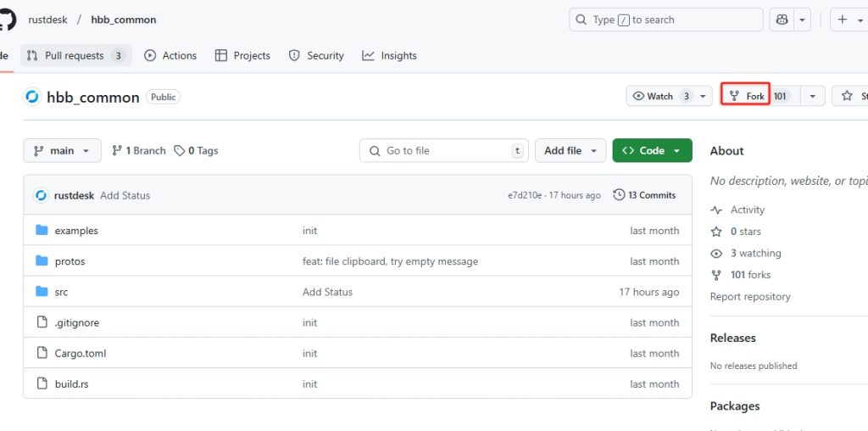Image resolution: width=868 pixels, height=431 pixels.
Task: Expand the green Code dropdown
Action: tap(652, 151)
